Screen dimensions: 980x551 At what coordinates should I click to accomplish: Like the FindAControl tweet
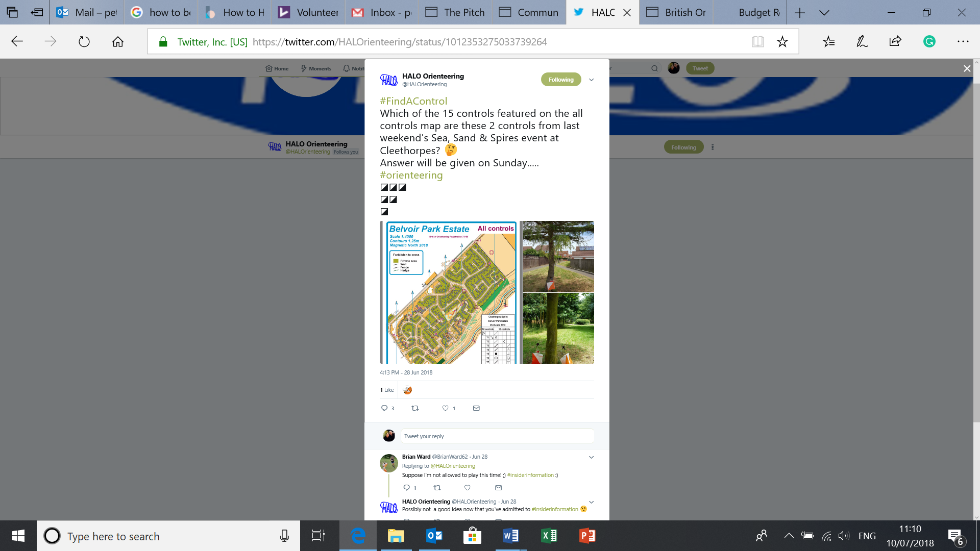(446, 408)
